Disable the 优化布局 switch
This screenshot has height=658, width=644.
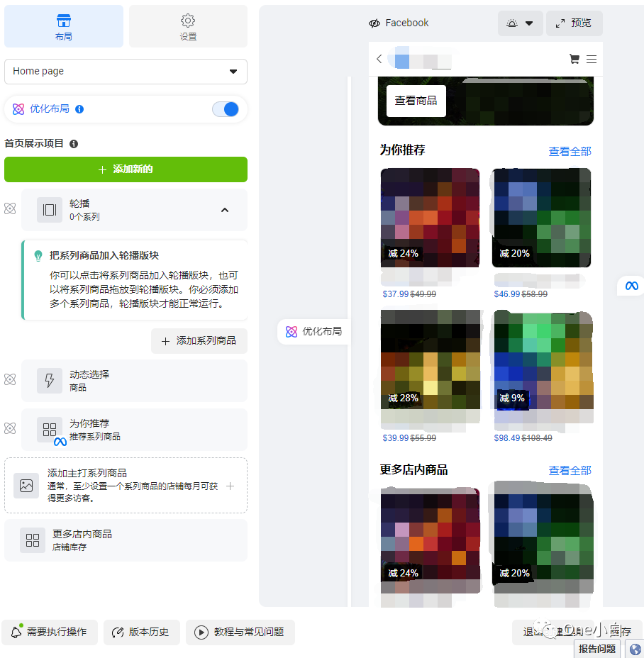226,108
